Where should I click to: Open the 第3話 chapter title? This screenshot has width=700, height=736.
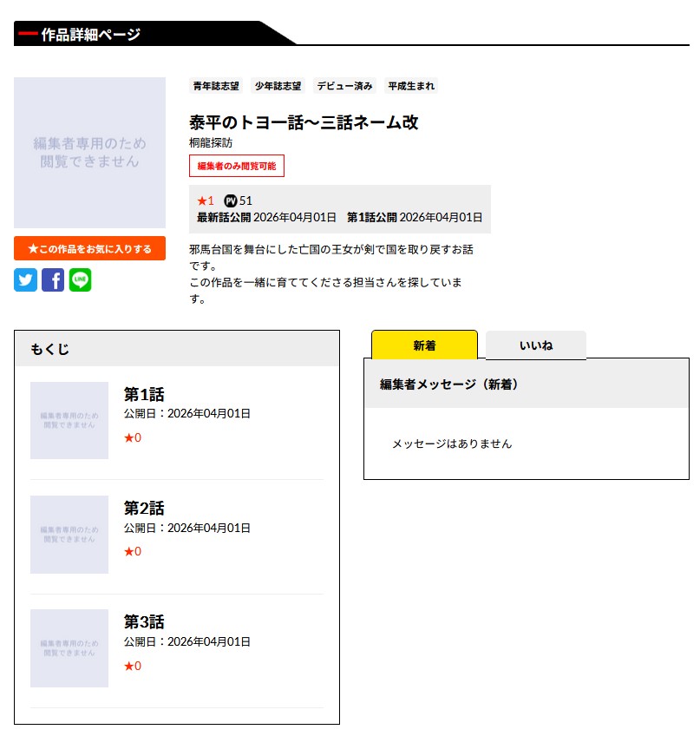click(x=144, y=621)
